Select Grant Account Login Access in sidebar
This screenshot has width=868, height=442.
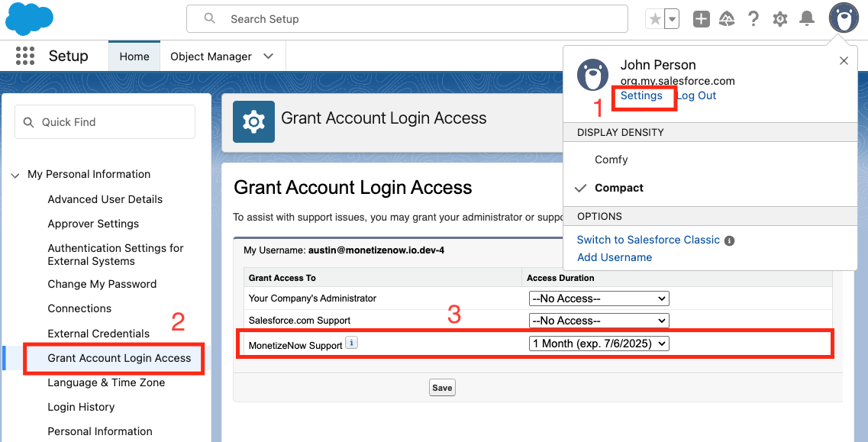click(x=119, y=358)
